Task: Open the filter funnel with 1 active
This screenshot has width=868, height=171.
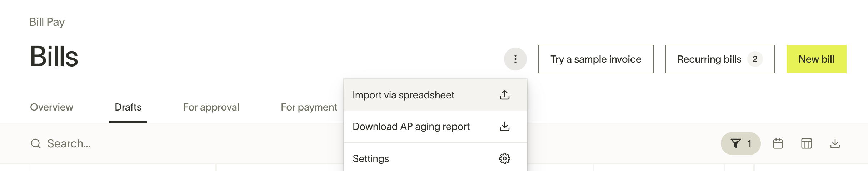Action: pyautogui.click(x=740, y=143)
